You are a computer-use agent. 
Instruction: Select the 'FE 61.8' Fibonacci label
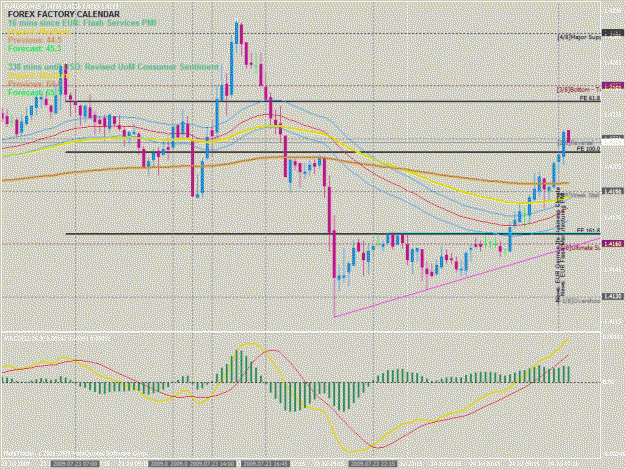590,98
